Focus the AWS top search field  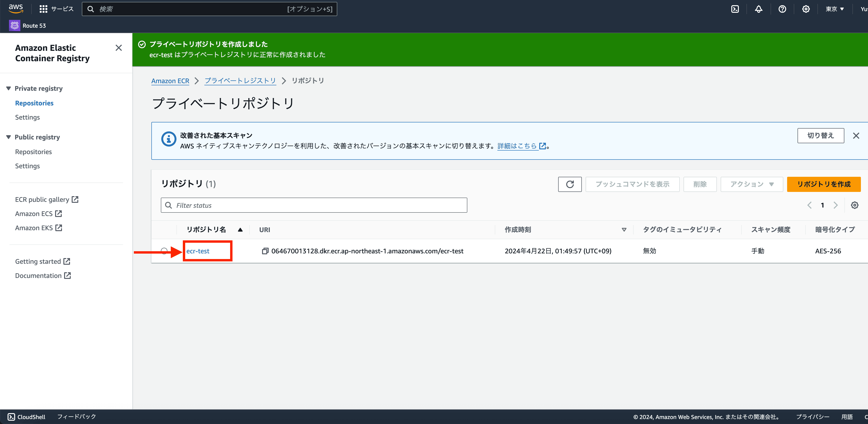(209, 9)
